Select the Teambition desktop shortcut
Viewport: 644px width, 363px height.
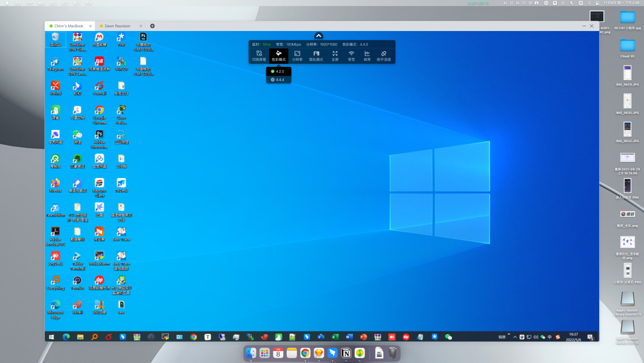tap(55, 210)
